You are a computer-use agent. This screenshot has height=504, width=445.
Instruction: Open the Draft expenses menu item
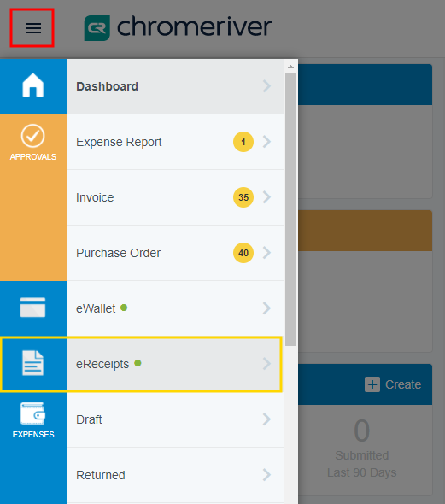point(175,419)
